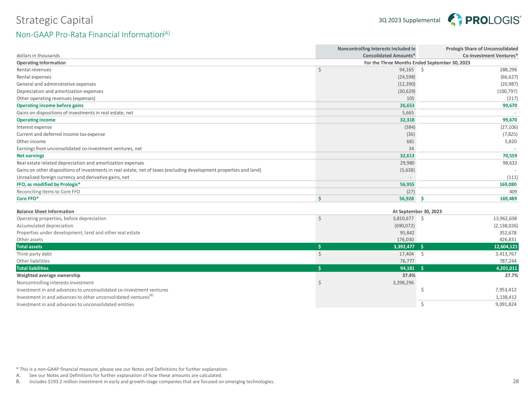This screenshot has height=399, width=532.
Task: Click the Rental revenues amount 288,298
Action: 508,70
